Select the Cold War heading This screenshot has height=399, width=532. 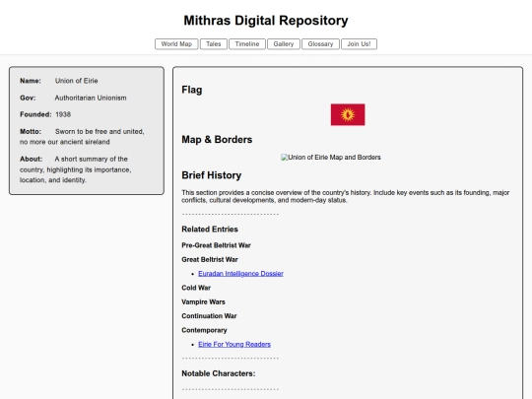pyautogui.click(x=196, y=288)
